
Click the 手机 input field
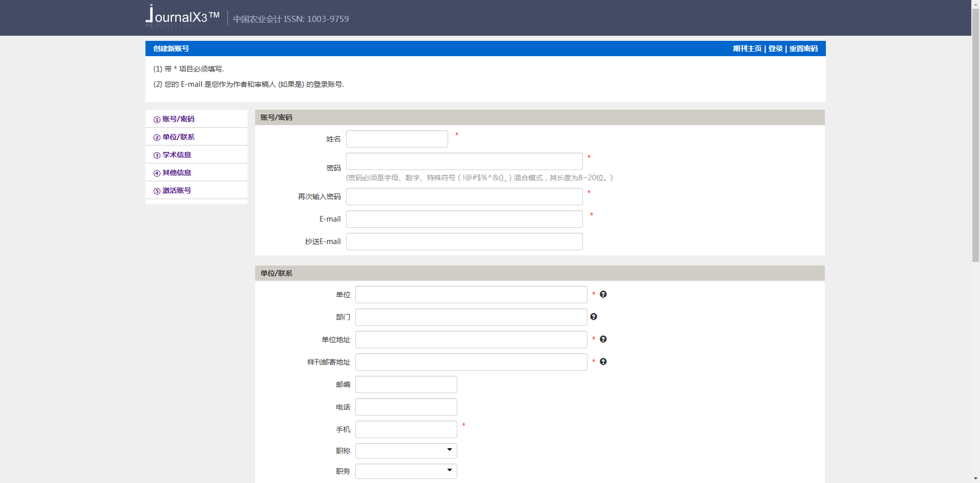pyautogui.click(x=406, y=429)
